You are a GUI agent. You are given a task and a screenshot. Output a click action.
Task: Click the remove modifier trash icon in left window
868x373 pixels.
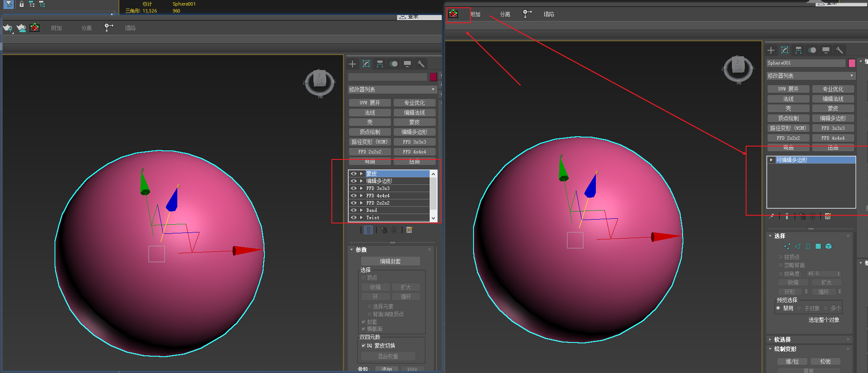coord(394,230)
